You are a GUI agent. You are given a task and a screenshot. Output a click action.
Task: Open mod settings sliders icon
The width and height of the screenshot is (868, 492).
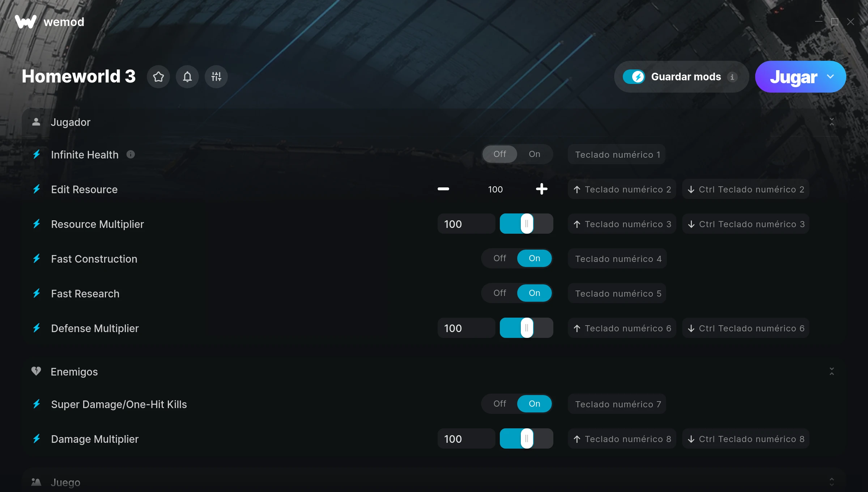[216, 77]
